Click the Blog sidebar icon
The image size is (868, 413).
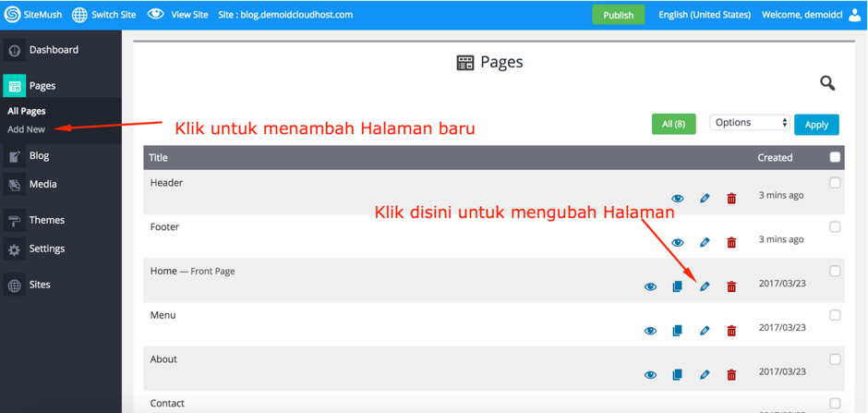tap(15, 157)
